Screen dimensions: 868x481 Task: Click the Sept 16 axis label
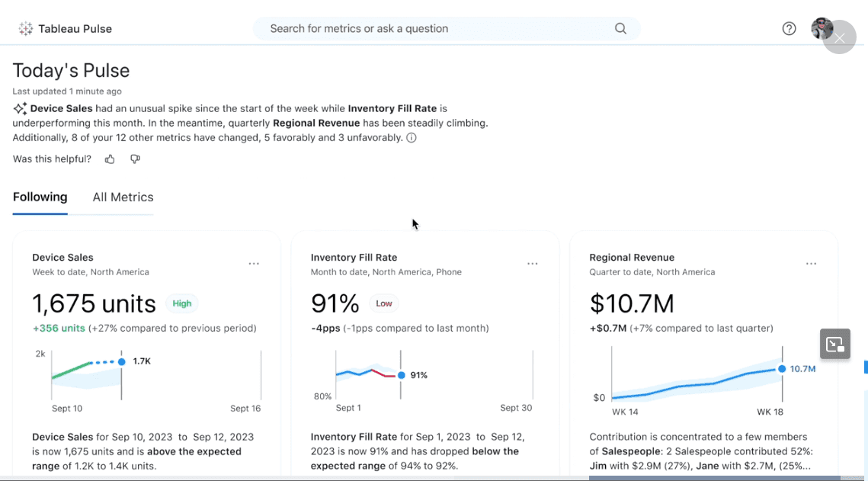245,409
